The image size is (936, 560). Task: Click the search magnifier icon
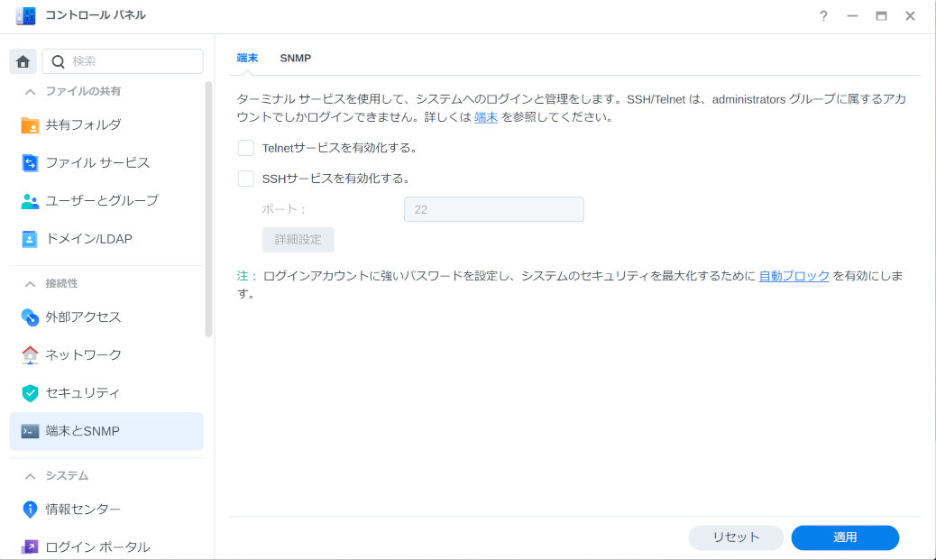pos(58,61)
